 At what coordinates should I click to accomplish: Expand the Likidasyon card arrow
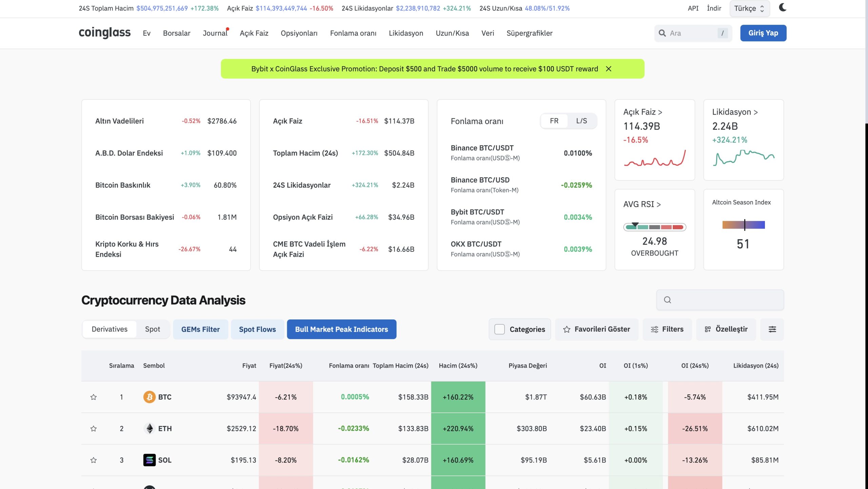pos(755,112)
